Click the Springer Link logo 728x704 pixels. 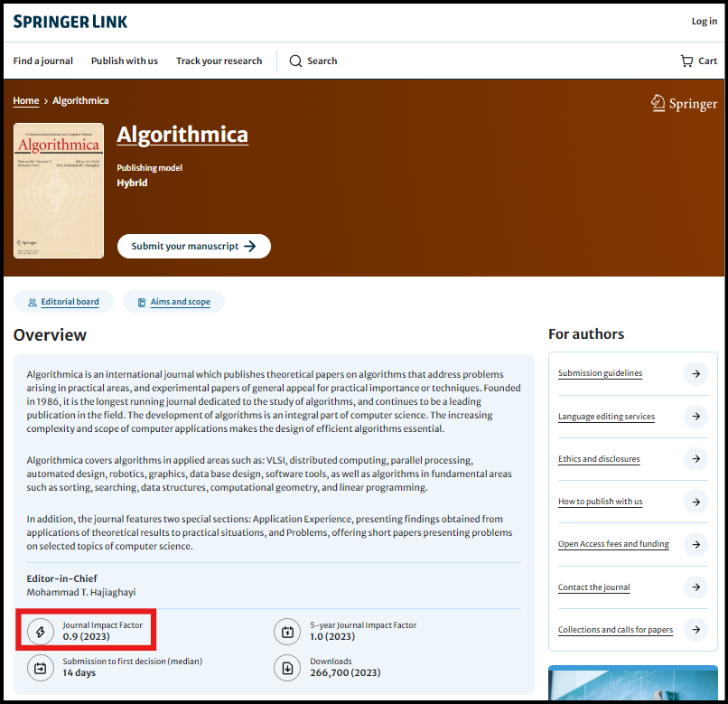point(70,22)
